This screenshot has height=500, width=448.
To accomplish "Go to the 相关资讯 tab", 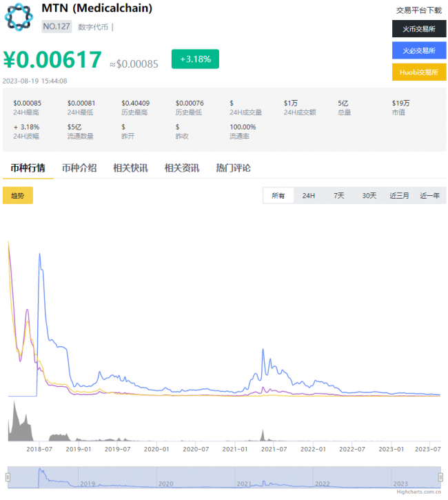I will click(x=182, y=168).
